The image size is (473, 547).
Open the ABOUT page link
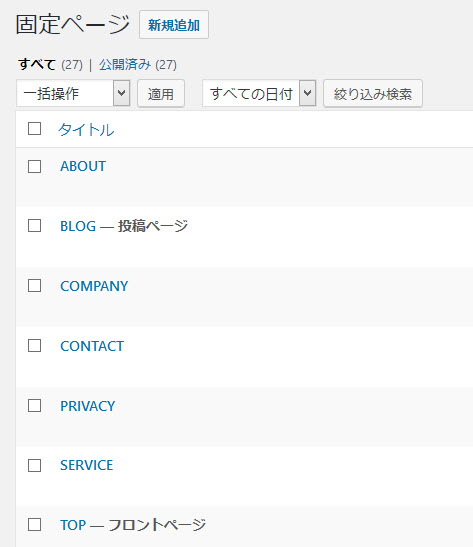tap(83, 166)
